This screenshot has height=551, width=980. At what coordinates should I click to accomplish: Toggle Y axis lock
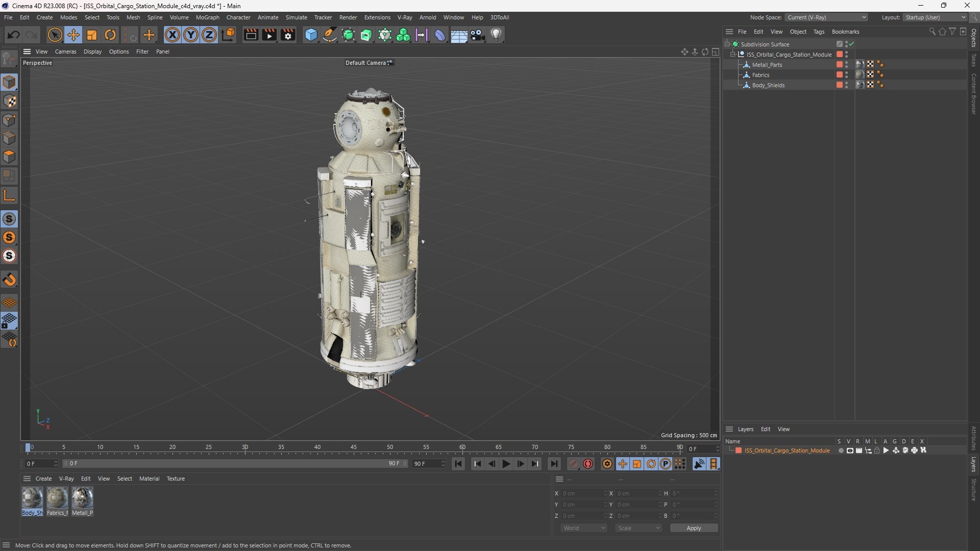tap(191, 35)
